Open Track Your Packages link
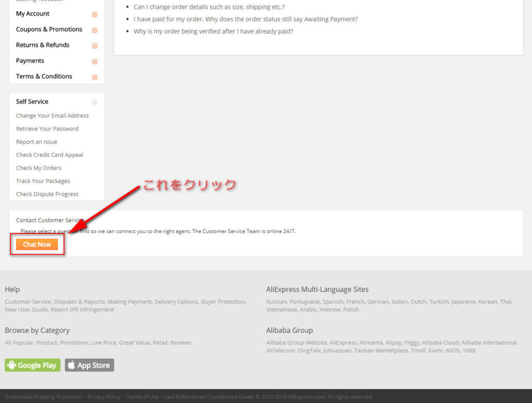Screen dimensions: 532x403 pyautogui.click(x=43, y=181)
